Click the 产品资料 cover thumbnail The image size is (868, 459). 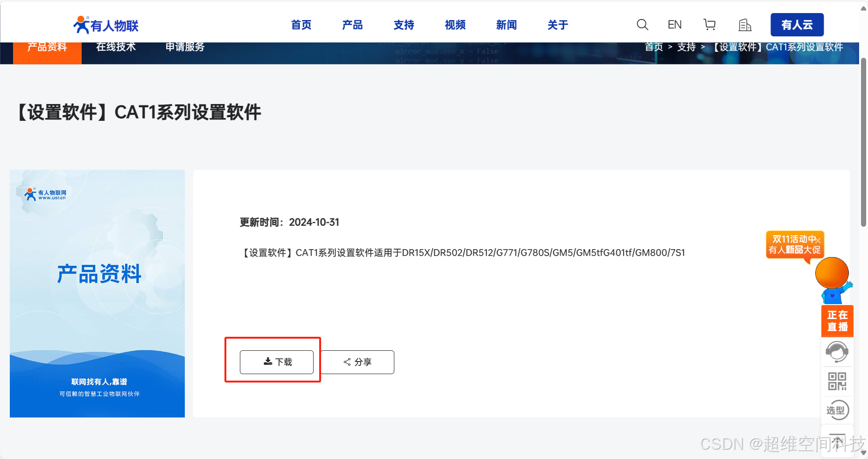[x=97, y=293]
